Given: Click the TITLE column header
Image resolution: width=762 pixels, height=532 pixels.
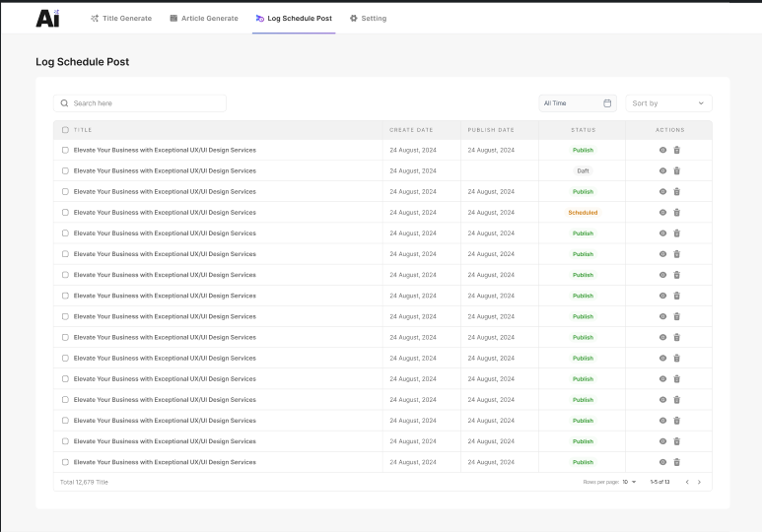Looking at the screenshot, I should click(x=83, y=130).
